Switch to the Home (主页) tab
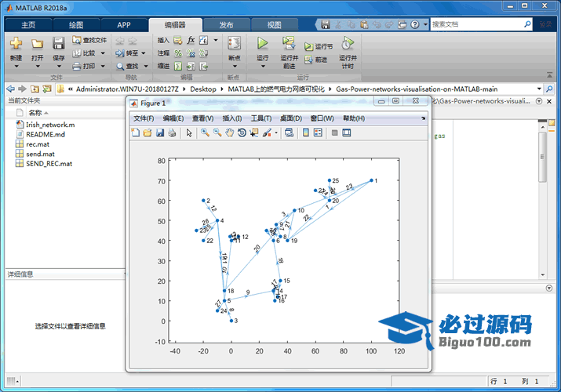 coord(28,24)
